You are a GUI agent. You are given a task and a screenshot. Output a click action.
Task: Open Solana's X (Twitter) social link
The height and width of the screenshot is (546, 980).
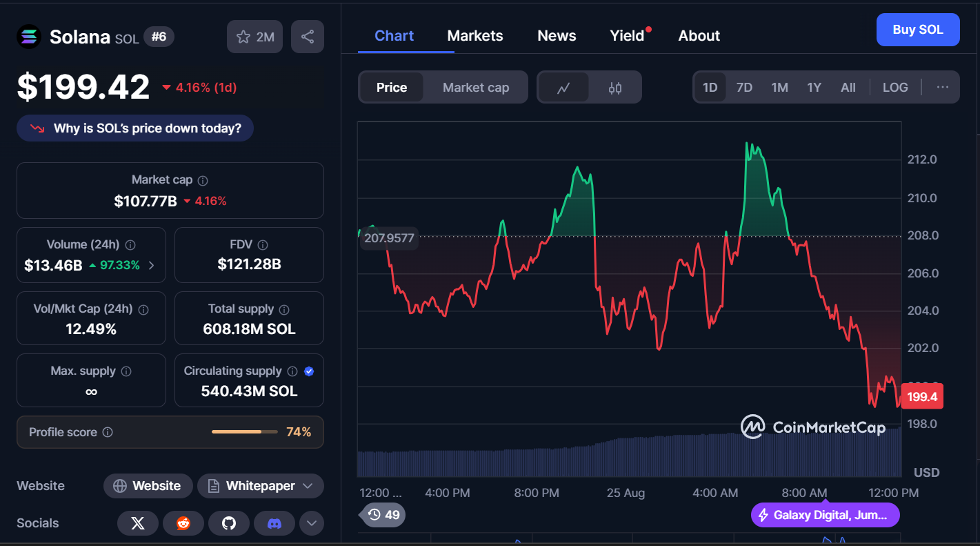click(x=138, y=523)
